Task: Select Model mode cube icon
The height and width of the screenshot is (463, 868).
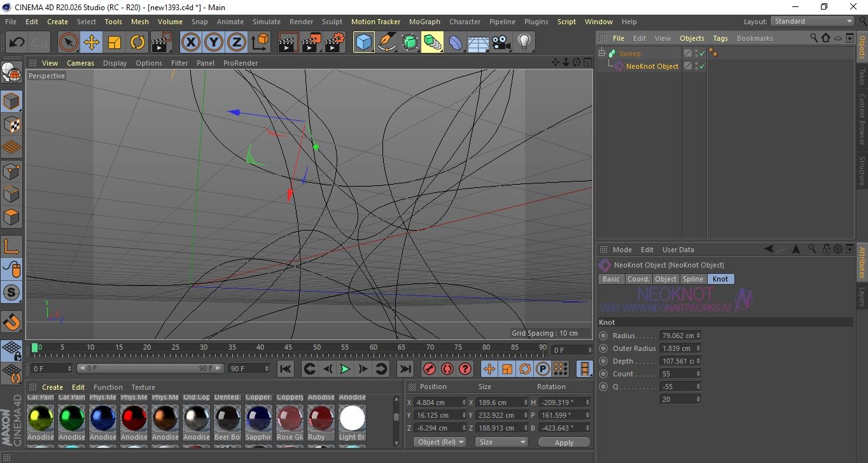Action: (x=11, y=101)
